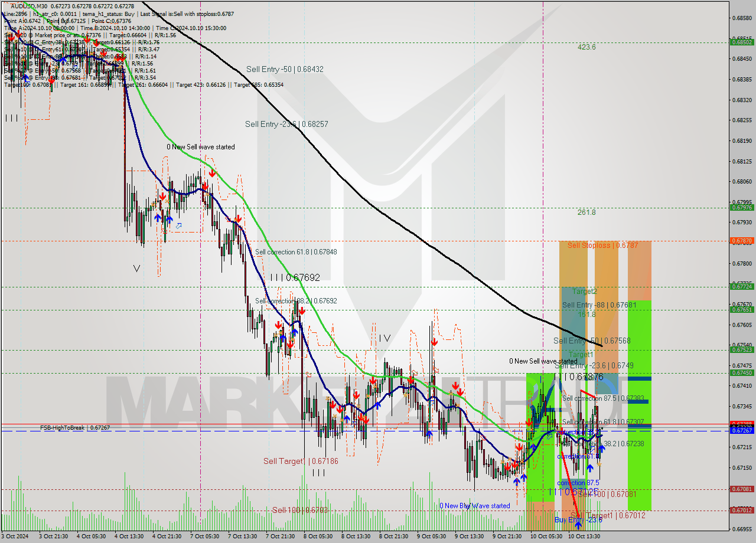Click the 'Sell Entry -50 | 0.68432' label
Screen dimensions: 756x543
[x=285, y=69]
